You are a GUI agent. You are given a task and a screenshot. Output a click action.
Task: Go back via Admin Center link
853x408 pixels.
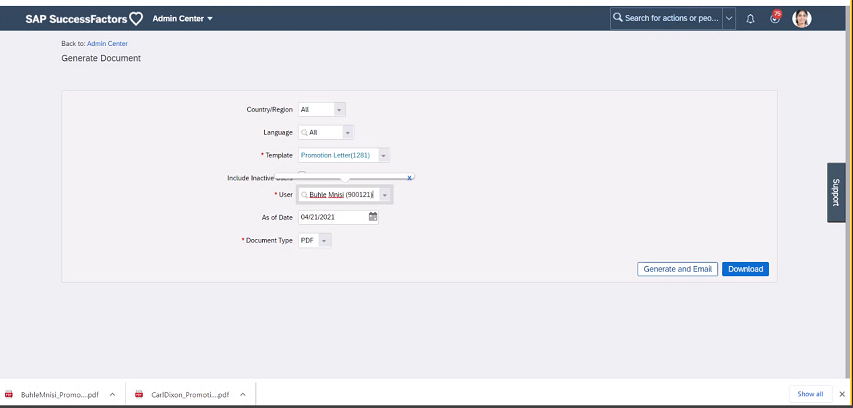point(107,44)
